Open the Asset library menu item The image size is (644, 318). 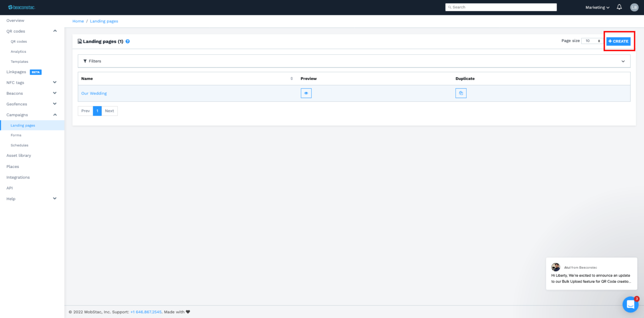coord(19,156)
